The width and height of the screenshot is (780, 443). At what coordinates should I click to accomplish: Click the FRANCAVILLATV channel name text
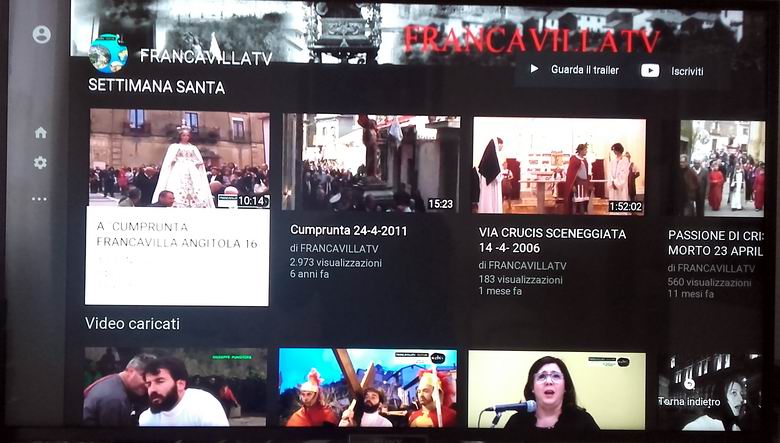(206, 57)
